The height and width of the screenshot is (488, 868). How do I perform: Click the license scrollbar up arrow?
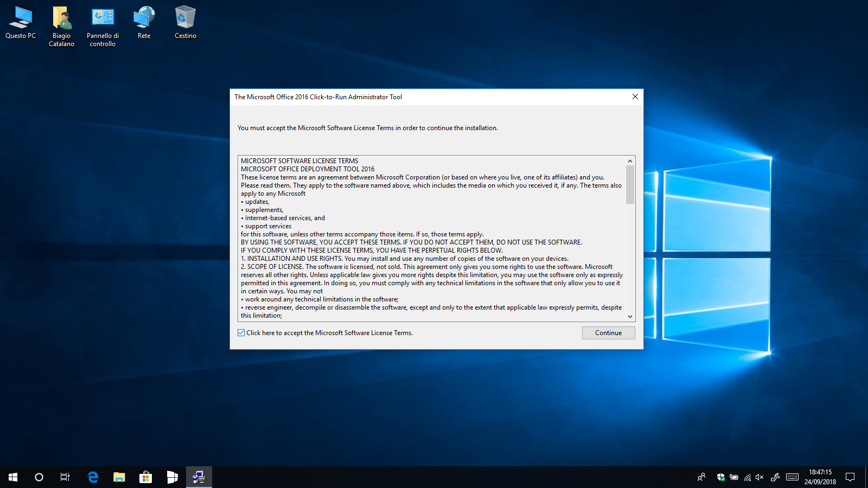click(630, 161)
